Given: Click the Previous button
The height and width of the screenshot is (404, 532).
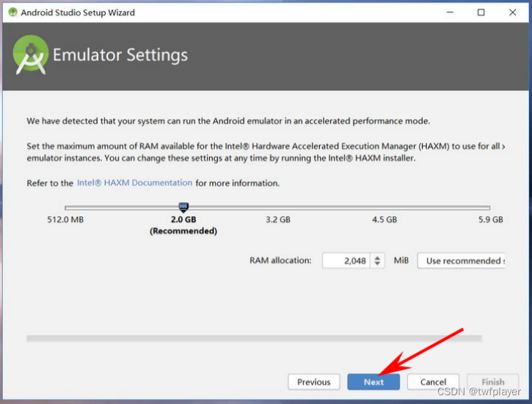Looking at the screenshot, I should point(314,382).
